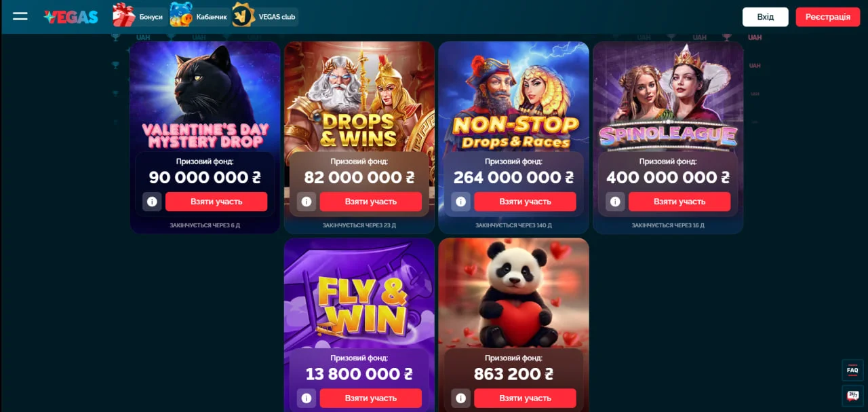Show info icon for Non-Stop Drops & Races
The image size is (868, 412).
click(460, 202)
